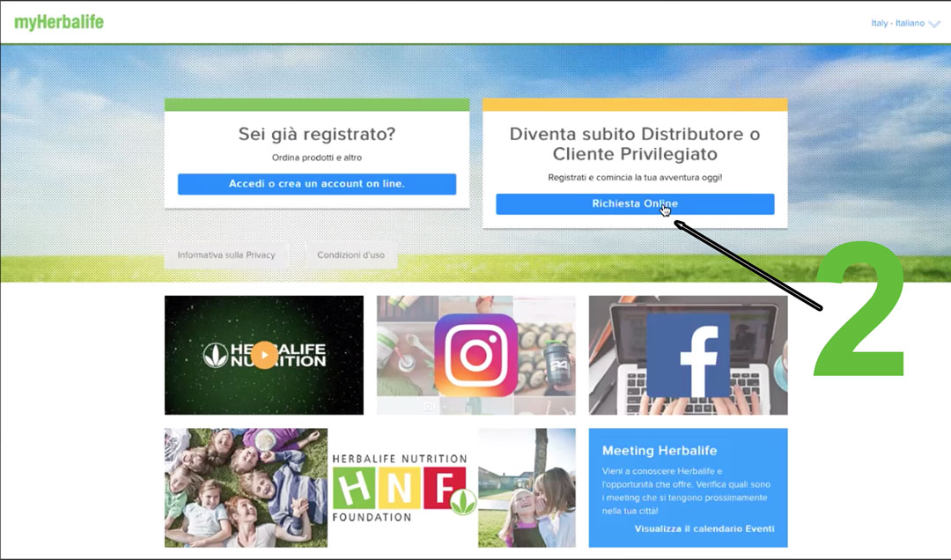Click the photo of two girls whispering
This screenshot has height=560, width=951.
point(527,488)
